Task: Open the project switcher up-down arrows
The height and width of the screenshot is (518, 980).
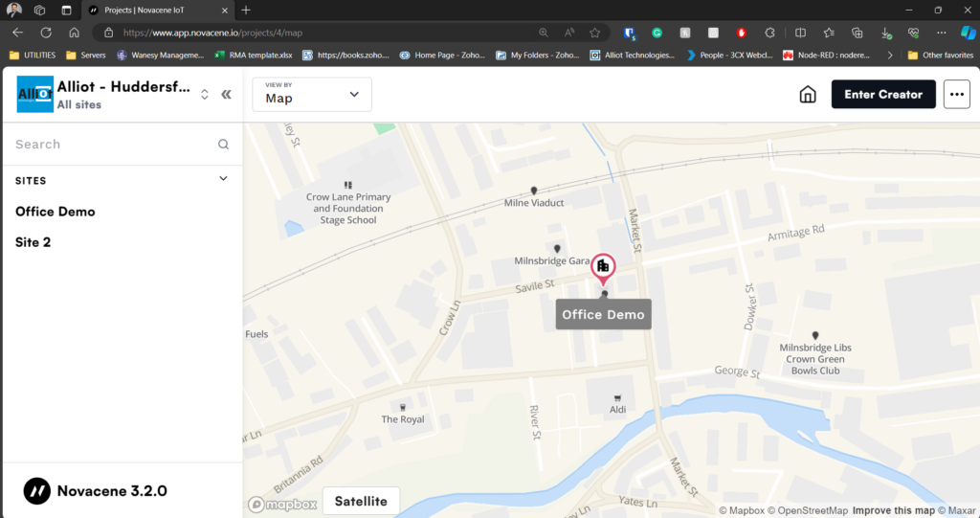Action: (x=204, y=95)
